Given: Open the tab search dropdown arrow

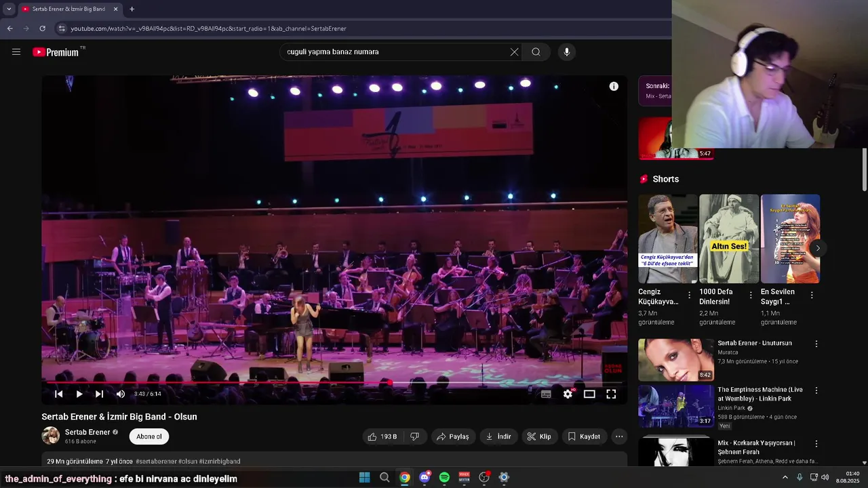Looking at the screenshot, I should point(9,9).
